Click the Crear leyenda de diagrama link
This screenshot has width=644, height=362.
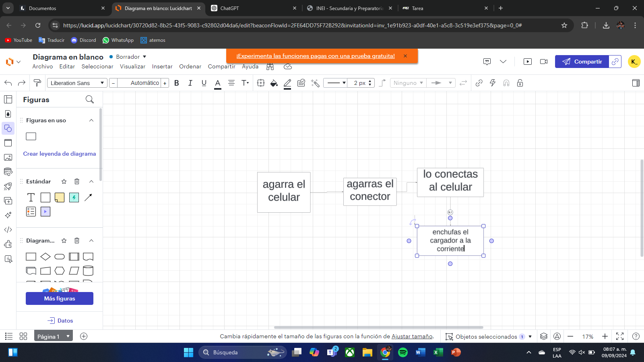tap(60, 154)
